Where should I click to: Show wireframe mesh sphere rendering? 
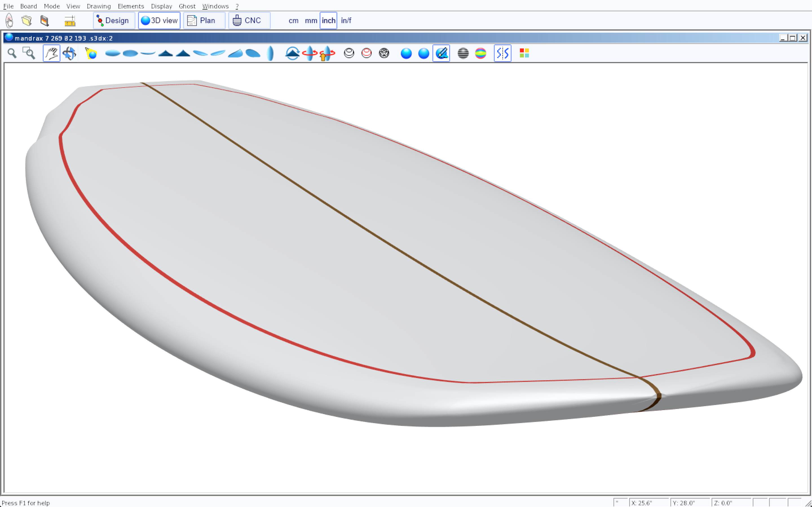(x=384, y=53)
